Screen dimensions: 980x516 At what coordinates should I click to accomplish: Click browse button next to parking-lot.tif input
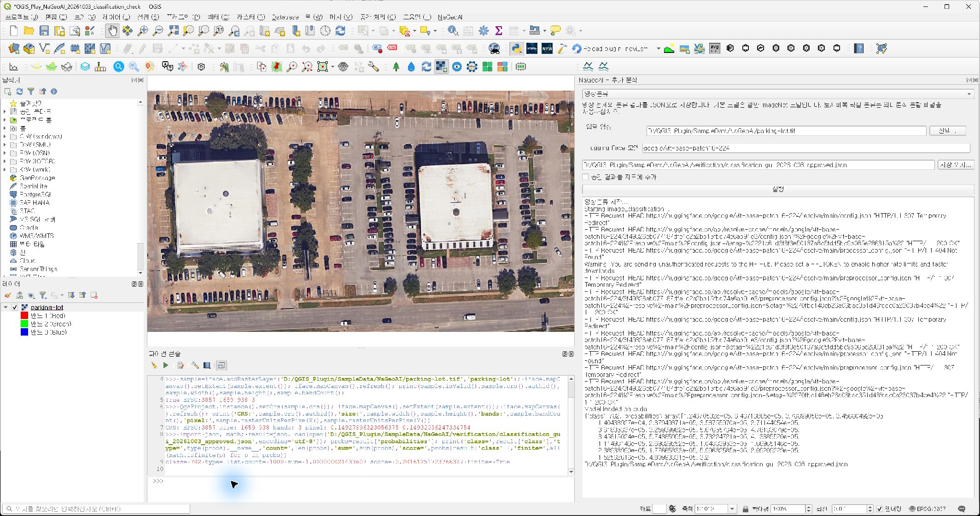(948, 131)
